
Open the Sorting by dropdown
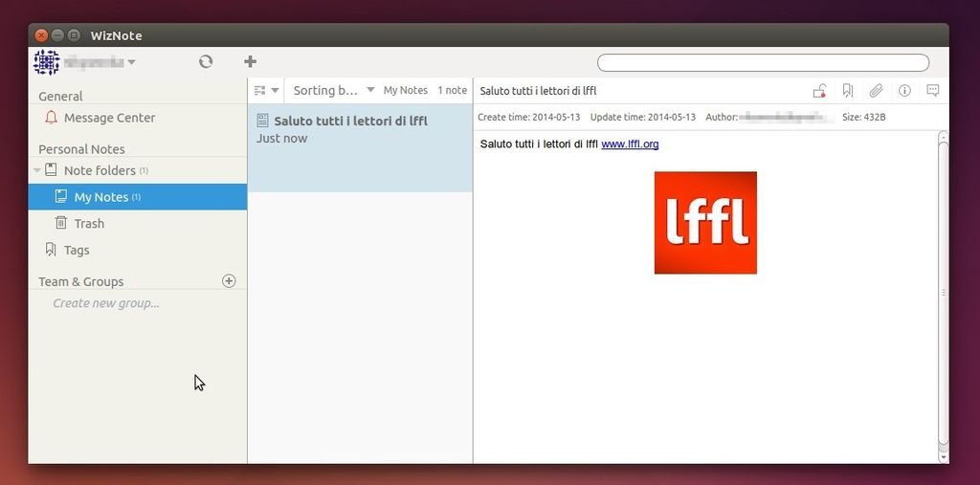(334, 91)
